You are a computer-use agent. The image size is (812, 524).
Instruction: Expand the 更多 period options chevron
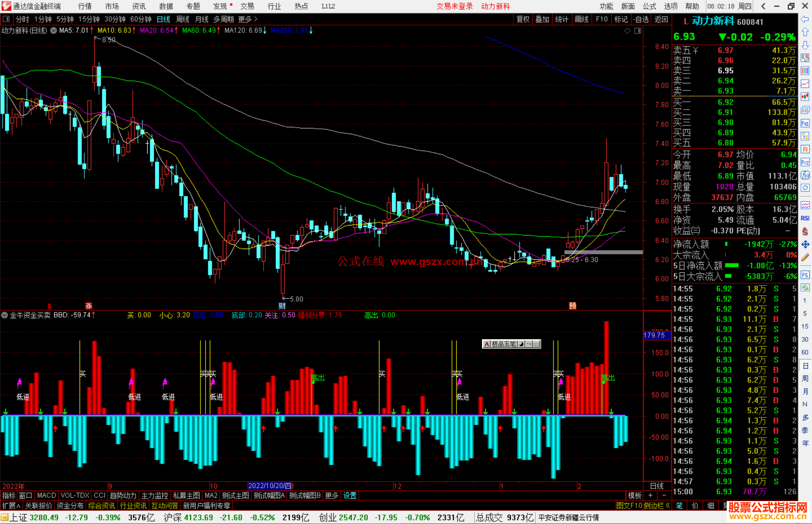point(256,19)
